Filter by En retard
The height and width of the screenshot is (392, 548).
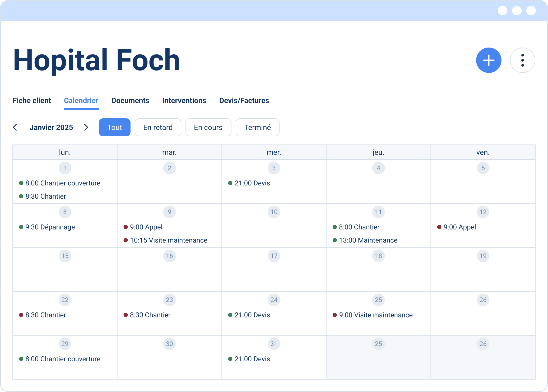tap(158, 127)
